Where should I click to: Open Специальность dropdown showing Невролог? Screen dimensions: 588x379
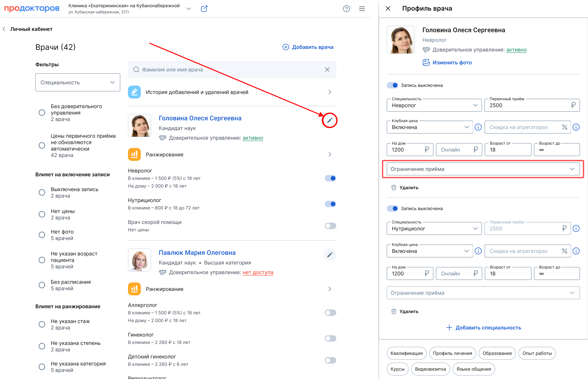[x=434, y=105]
